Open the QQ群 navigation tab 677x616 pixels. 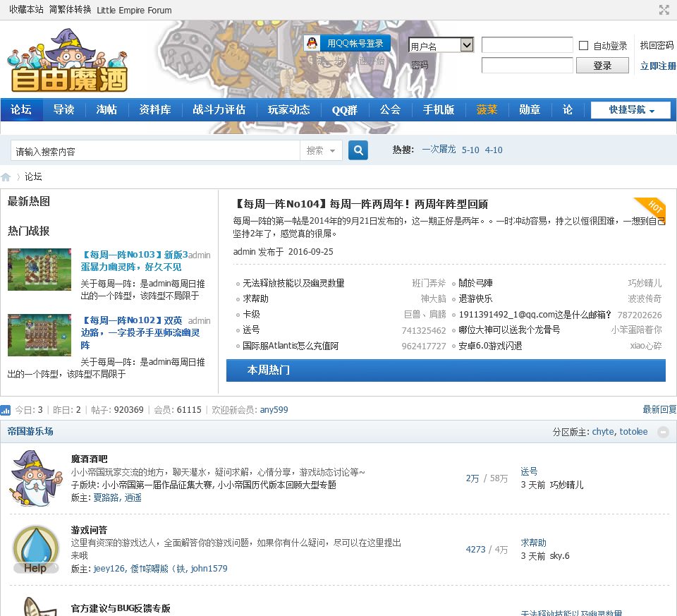345,109
